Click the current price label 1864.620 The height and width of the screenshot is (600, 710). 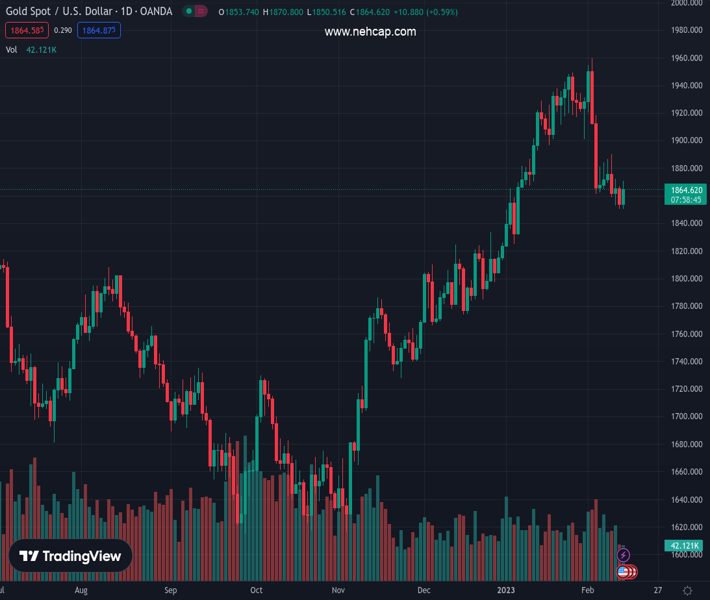click(x=686, y=189)
